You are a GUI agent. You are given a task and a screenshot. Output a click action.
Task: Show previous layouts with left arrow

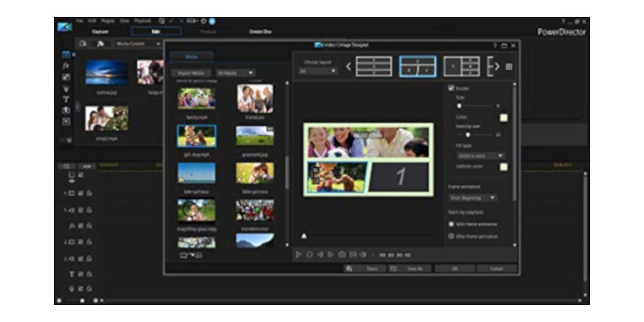pyautogui.click(x=349, y=66)
